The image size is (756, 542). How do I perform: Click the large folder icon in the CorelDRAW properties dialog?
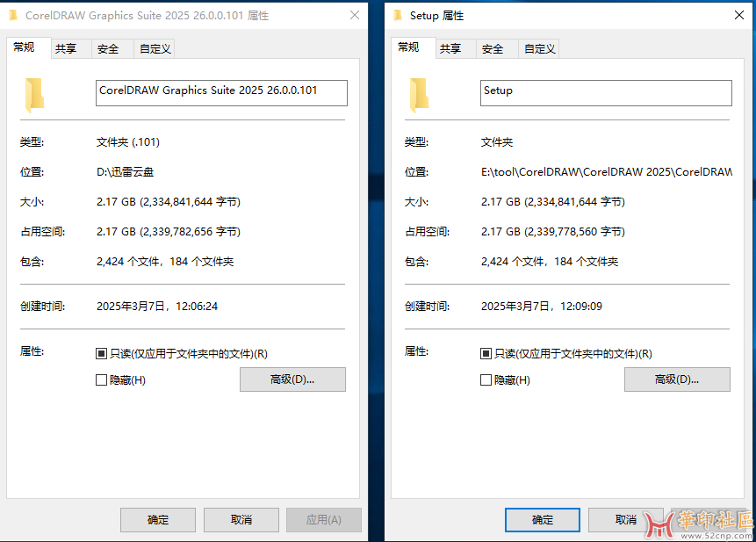tap(34, 95)
